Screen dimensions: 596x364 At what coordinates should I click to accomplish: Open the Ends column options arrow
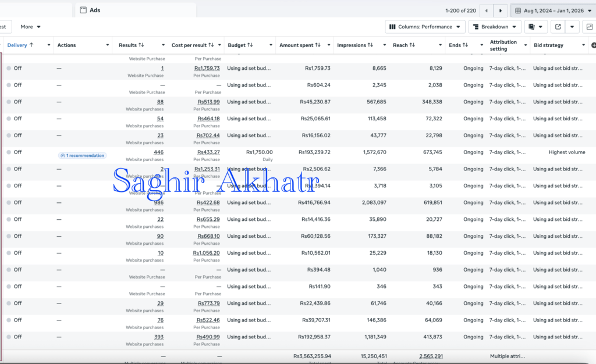pos(481,45)
